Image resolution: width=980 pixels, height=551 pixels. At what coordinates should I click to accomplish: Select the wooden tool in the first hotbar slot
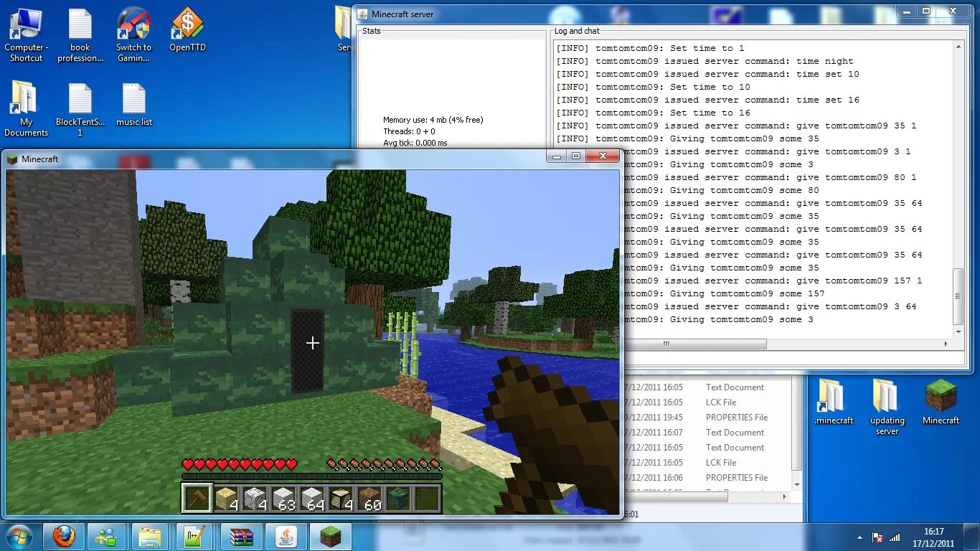(x=197, y=498)
